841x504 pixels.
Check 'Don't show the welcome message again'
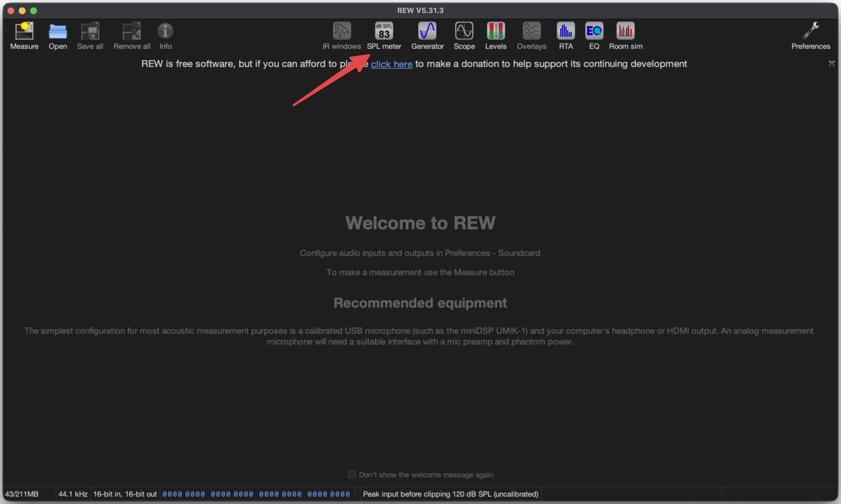[x=351, y=474]
